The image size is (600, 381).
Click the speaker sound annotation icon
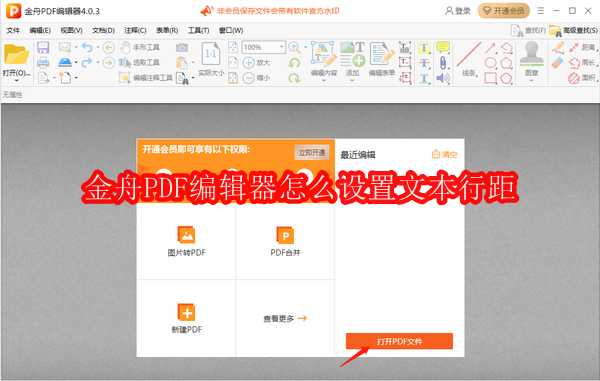point(443,78)
